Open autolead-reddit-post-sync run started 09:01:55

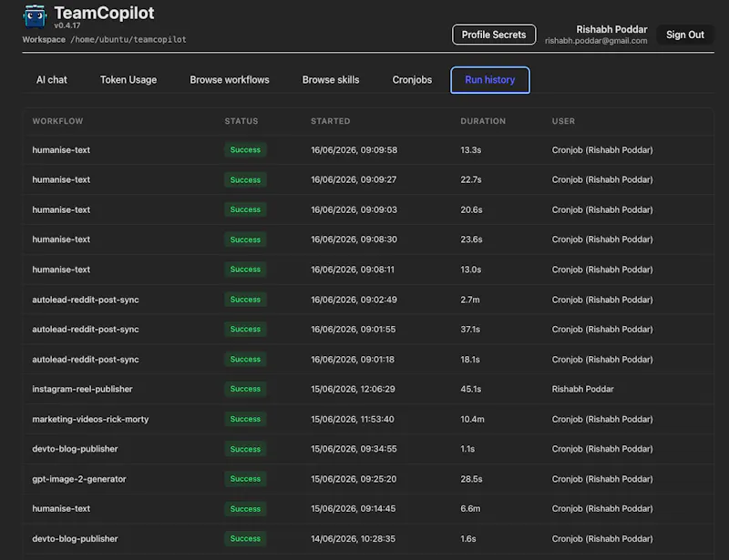(368, 329)
